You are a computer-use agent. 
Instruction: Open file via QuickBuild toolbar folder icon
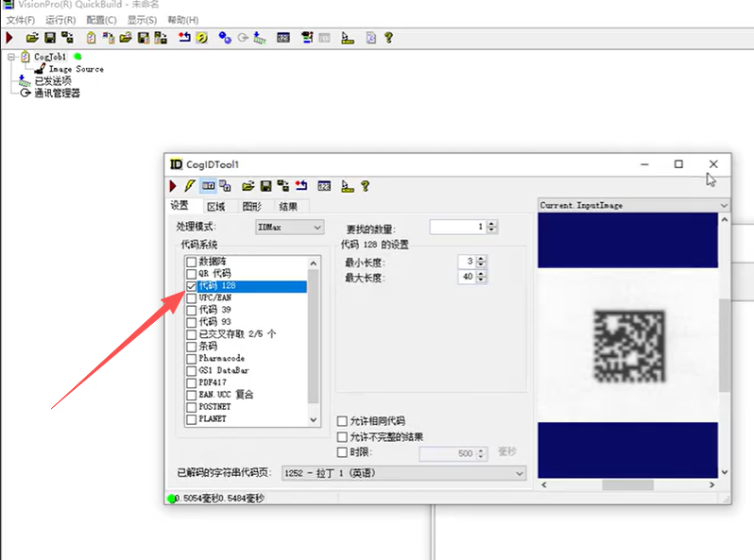tap(32, 38)
